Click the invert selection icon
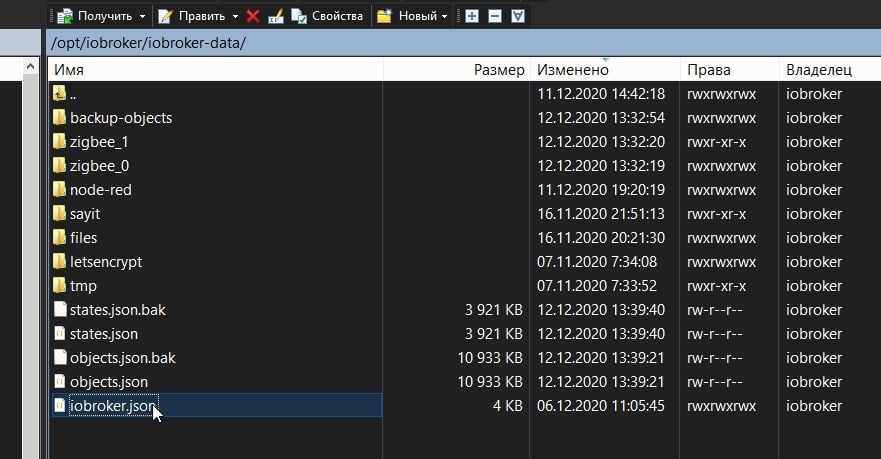 coord(518,16)
